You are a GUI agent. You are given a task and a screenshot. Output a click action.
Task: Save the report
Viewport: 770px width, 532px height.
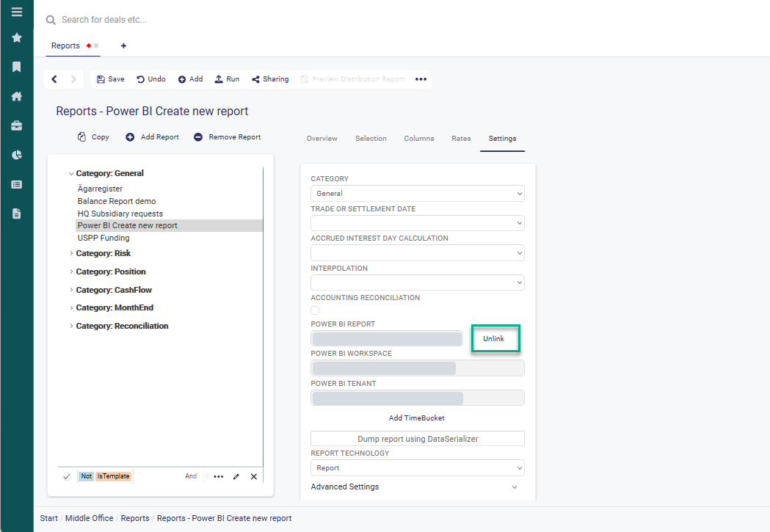[111, 79]
